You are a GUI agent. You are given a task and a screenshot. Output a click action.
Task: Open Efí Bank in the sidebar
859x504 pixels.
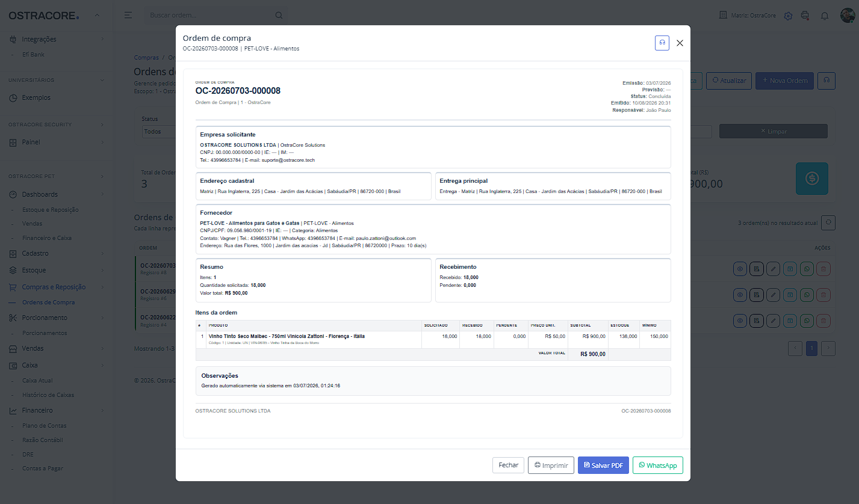[34, 55]
